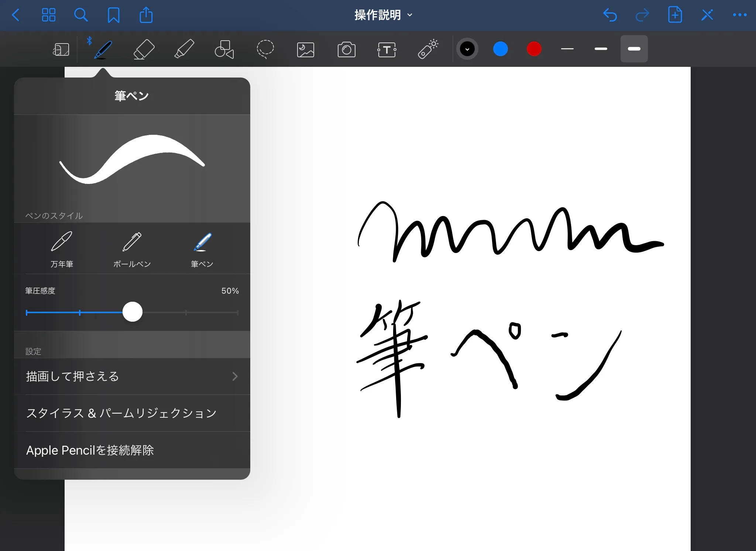Open スタイラス & パームリジェクション settings

[132, 413]
